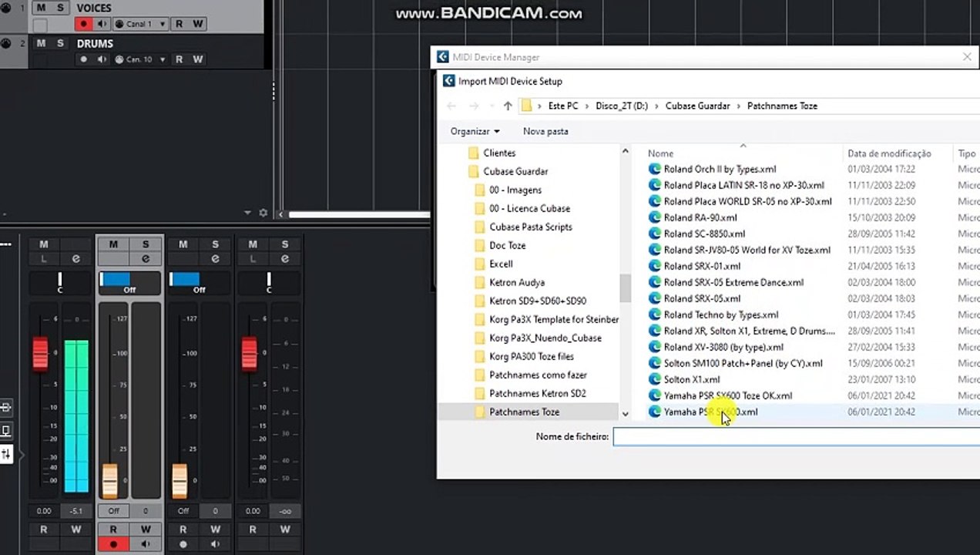Open DRUMS track Can. 10 channel dropdown
Screen dimensions: 980x555
[139, 59]
